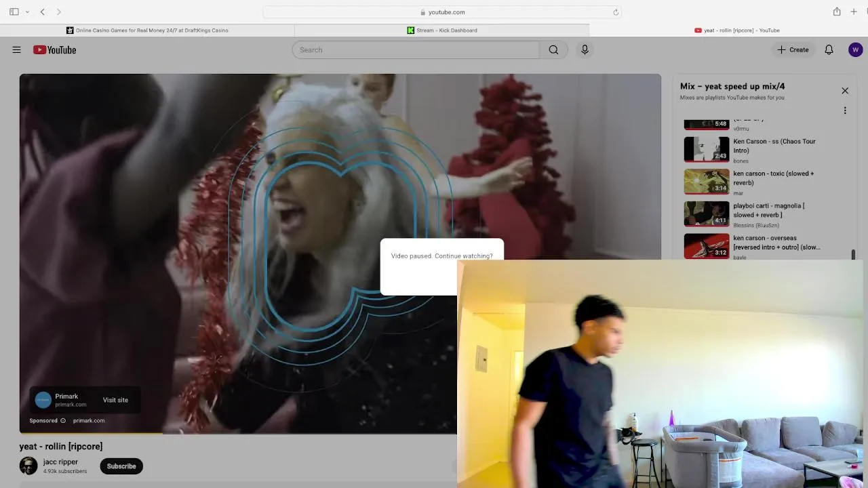Image resolution: width=868 pixels, height=488 pixels.
Task: Play playboi carti - magnolia slowed + reverb
Action: pyautogui.click(x=769, y=210)
